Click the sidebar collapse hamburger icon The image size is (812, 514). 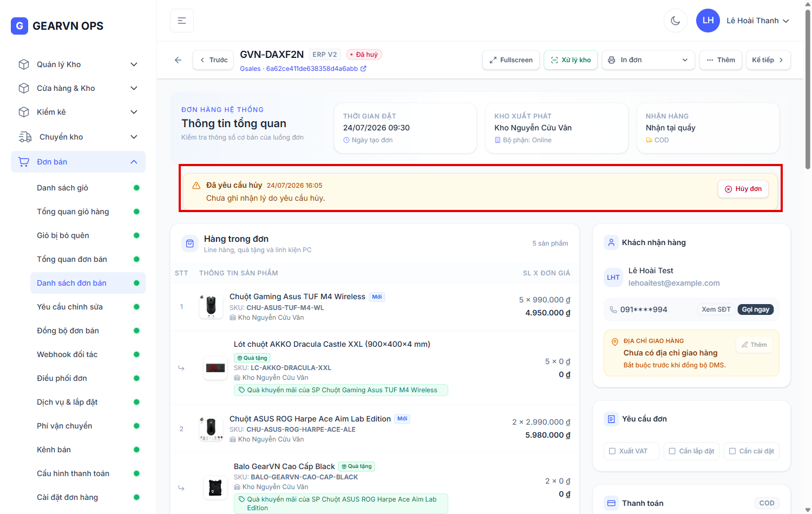click(x=182, y=21)
